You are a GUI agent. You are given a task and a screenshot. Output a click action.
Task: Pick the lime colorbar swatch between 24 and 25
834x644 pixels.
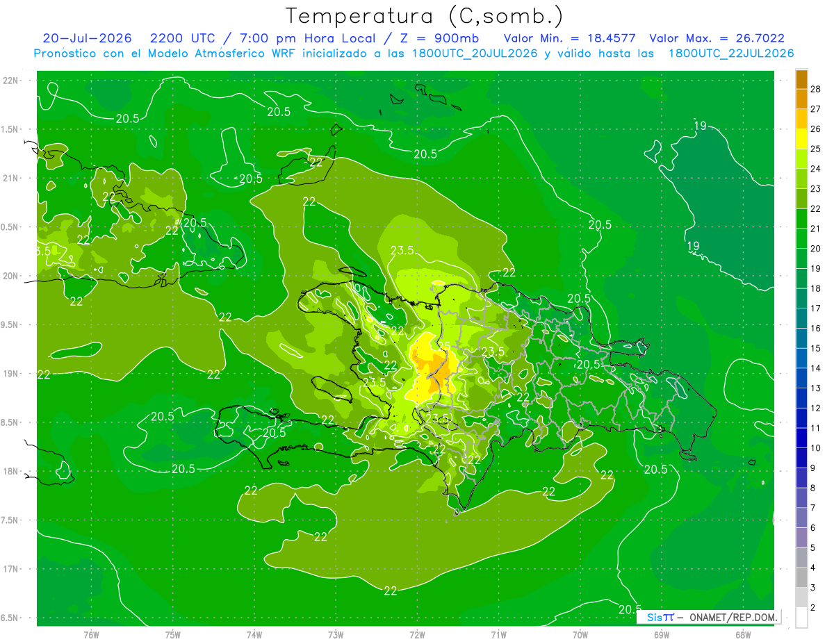tap(801, 159)
